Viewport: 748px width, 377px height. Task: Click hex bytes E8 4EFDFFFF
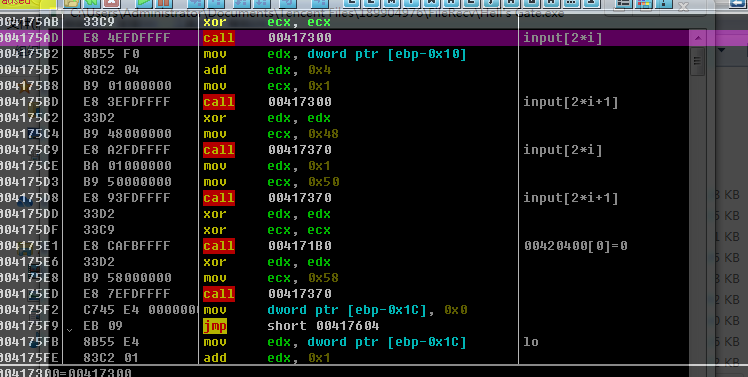point(127,38)
